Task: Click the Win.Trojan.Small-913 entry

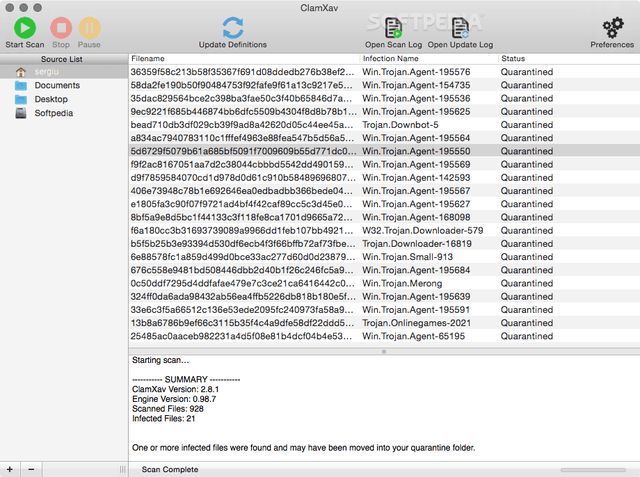Action: [x=407, y=257]
